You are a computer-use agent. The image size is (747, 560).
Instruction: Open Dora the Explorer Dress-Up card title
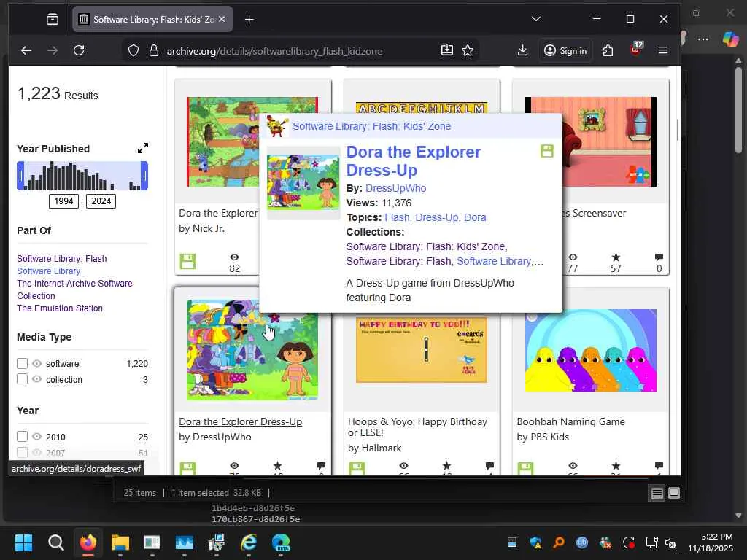(x=241, y=422)
